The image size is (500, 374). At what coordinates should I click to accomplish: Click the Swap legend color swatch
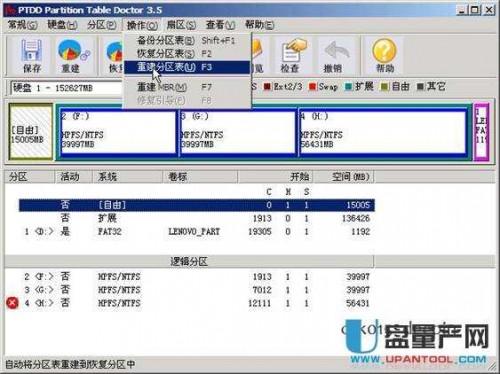tap(312, 87)
